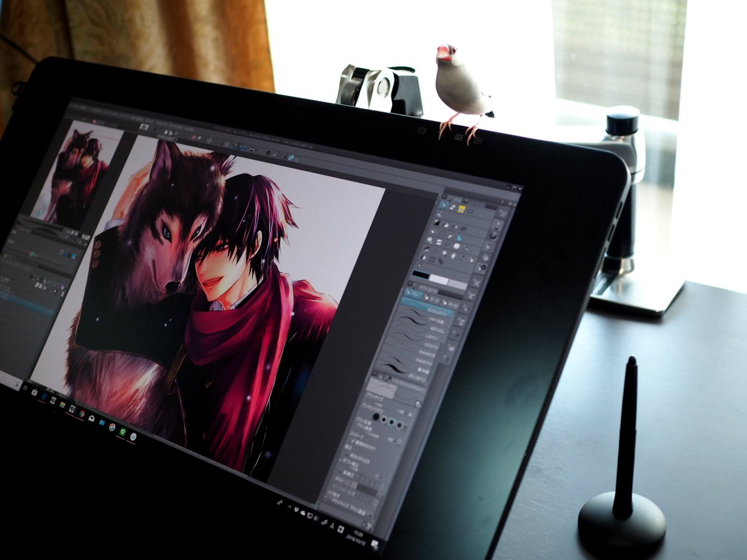Select the Fill bucket tool next to gradient
The image size is (747, 560).
click(446, 225)
